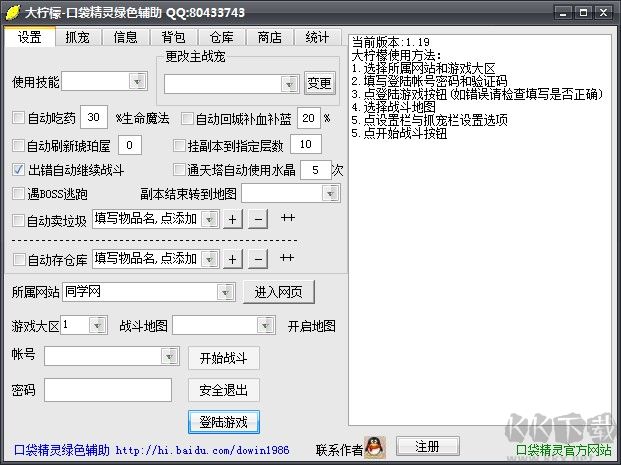
Task: Enable 自动卖垃圾 checkbox
Action: click(18, 220)
